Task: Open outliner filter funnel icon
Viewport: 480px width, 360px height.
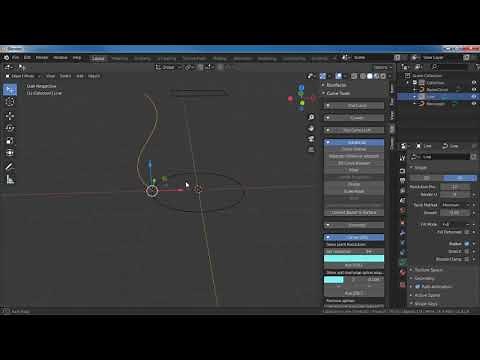Action: (x=478, y=67)
